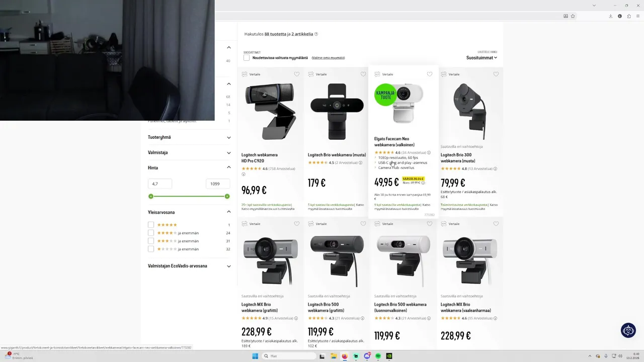Expand the Tuoteryhmä filter
The width and height of the screenshot is (644, 362).
(x=189, y=137)
